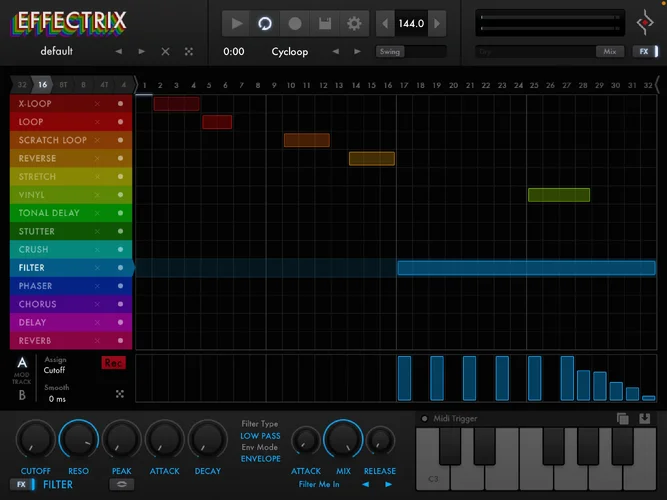Viewport: 667px width, 500px height.
Task: Change the ENVELOPE env mode selector
Action: click(x=260, y=458)
